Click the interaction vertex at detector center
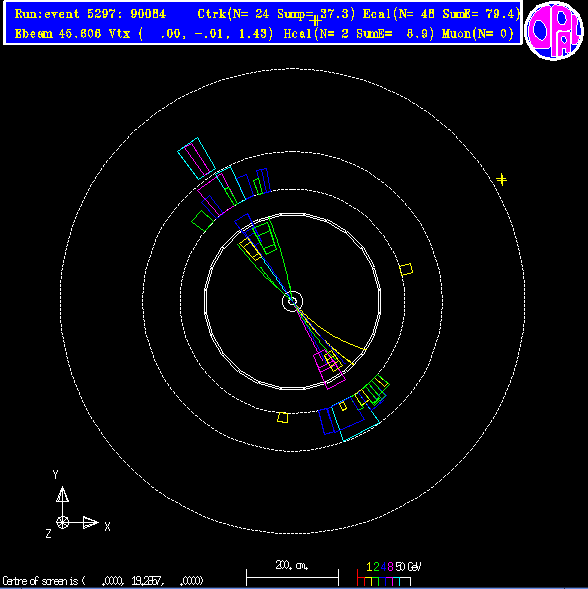The image size is (588, 589). pyautogui.click(x=292, y=301)
